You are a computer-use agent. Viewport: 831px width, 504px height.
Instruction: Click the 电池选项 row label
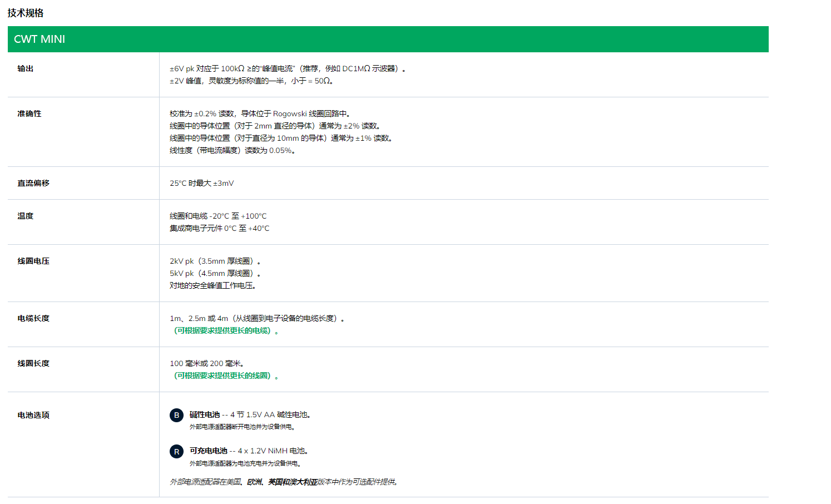click(33, 415)
